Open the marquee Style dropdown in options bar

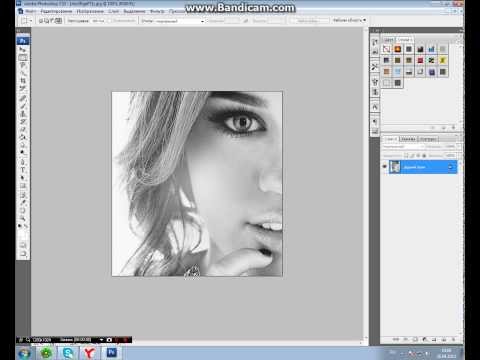pos(180,21)
